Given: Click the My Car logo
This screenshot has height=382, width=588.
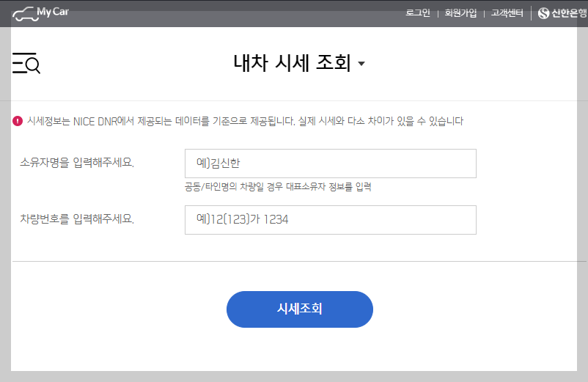Looking at the screenshot, I should pyautogui.click(x=40, y=13).
